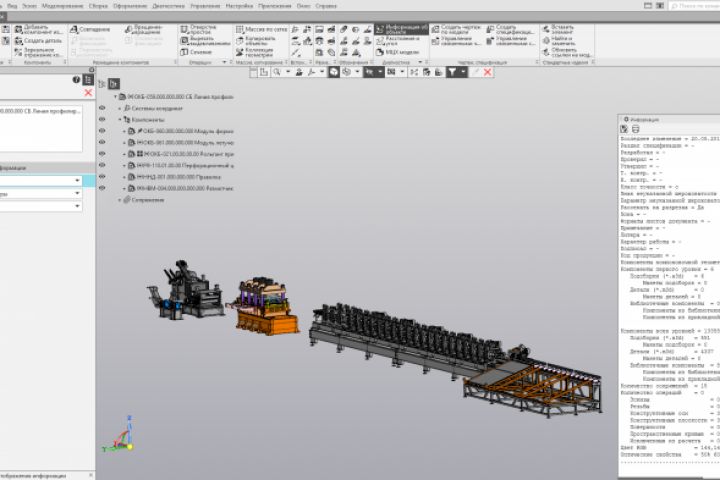720x480 pixels.
Task: Click the Сечение tool
Action: (196, 52)
